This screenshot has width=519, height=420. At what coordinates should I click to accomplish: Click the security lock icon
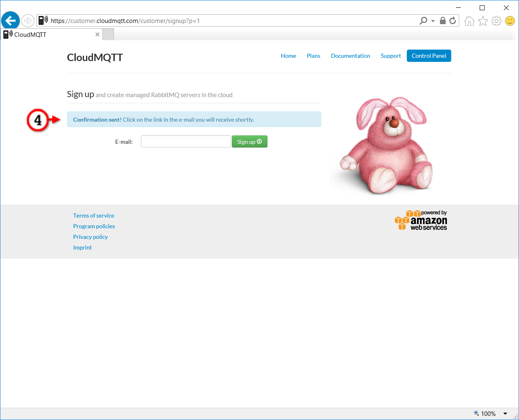443,20
